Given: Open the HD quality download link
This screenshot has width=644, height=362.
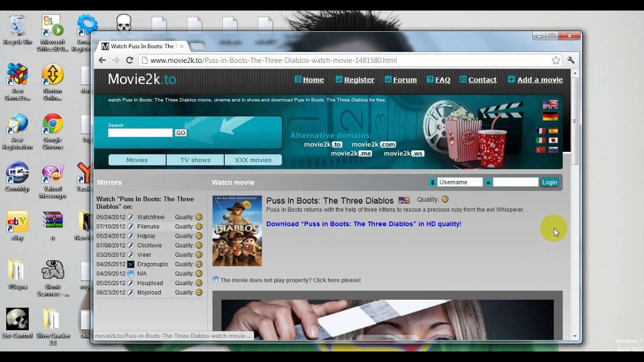Looking at the screenshot, I should [364, 224].
